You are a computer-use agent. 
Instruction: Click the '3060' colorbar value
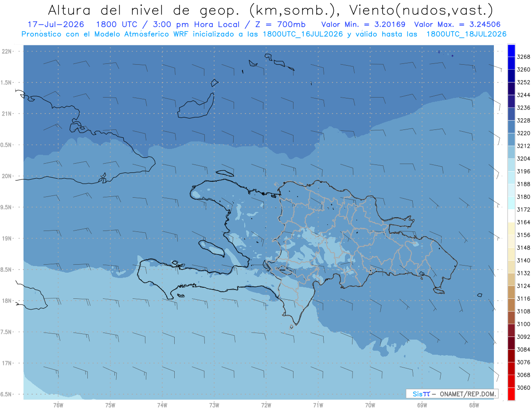[524, 388]
